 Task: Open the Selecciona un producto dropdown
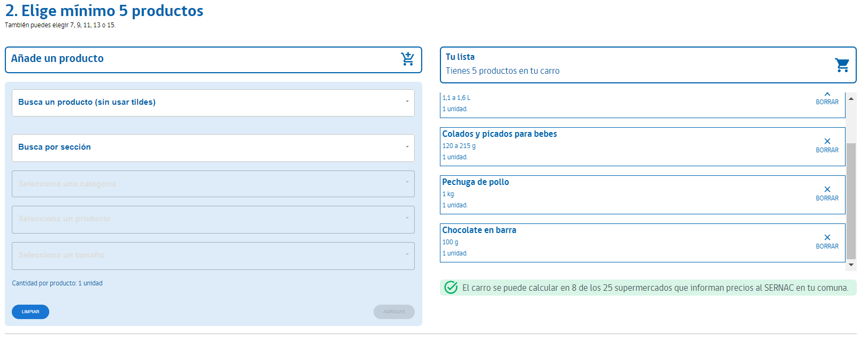point(213,219)
